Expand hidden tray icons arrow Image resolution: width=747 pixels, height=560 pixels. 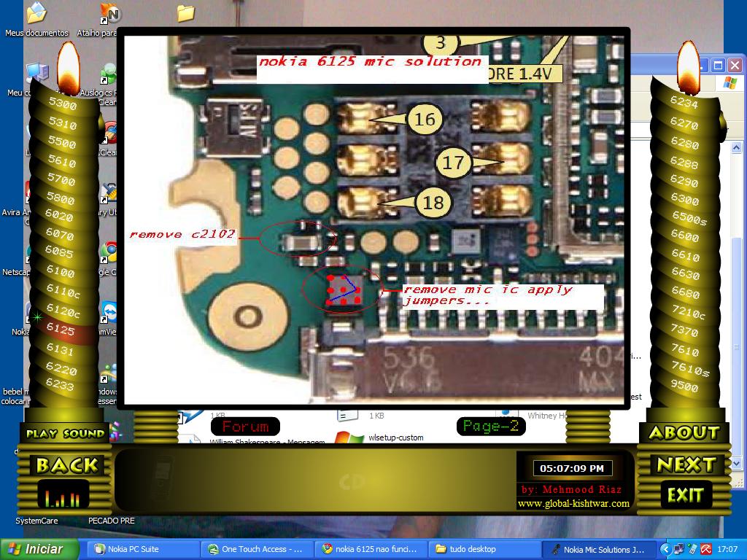click(665, 549)
